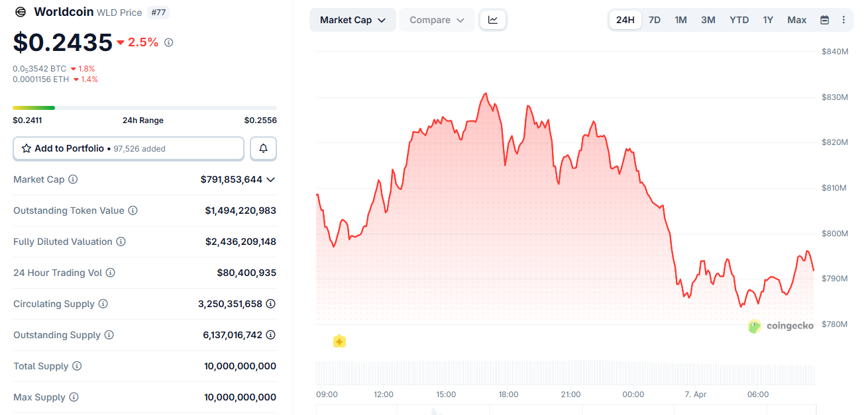Click the Circulating Supply info icon
The width and height of the screenshot is (868, 415).
tap(103, 304)
